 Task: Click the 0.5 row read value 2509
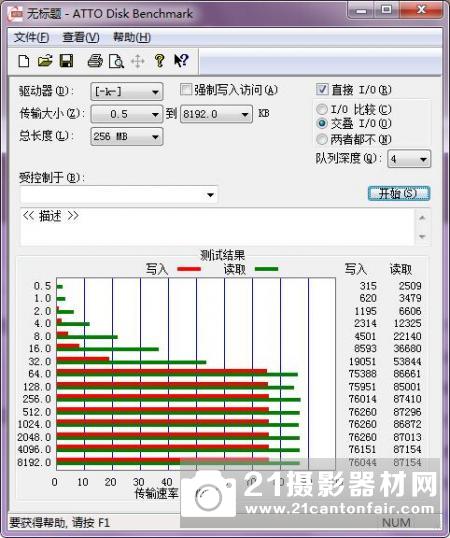410,286
